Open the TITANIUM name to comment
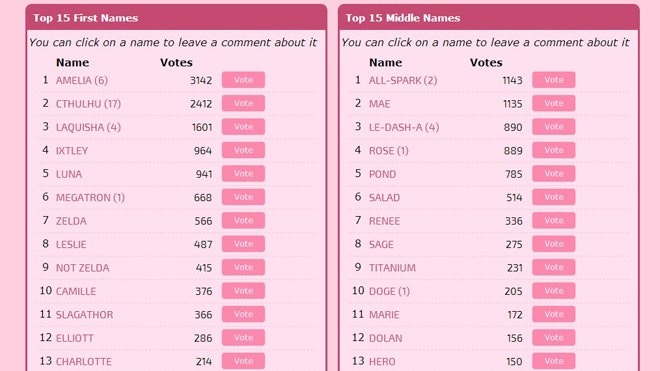Image resolution: width=660 pixels, height=371 pixels. click(x=392, y=268)
